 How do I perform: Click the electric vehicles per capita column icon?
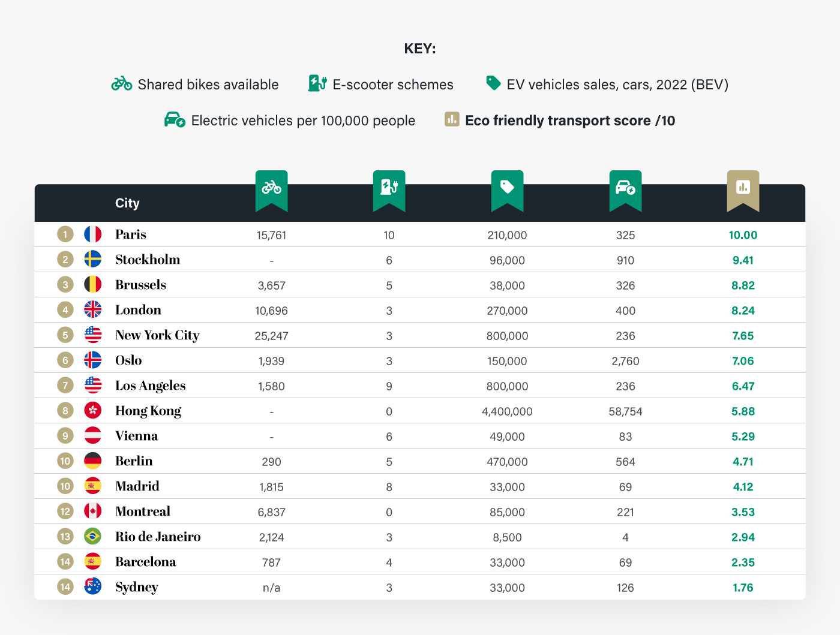click(x=625, y=188)
